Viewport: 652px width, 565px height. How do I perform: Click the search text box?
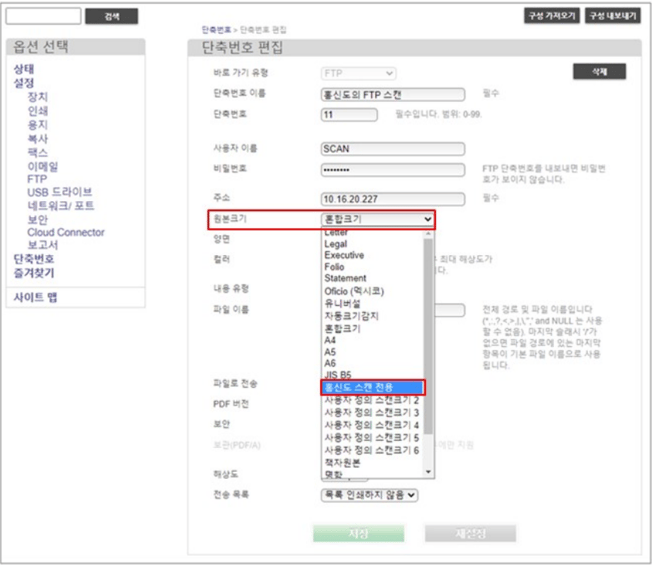coord(43,17)
